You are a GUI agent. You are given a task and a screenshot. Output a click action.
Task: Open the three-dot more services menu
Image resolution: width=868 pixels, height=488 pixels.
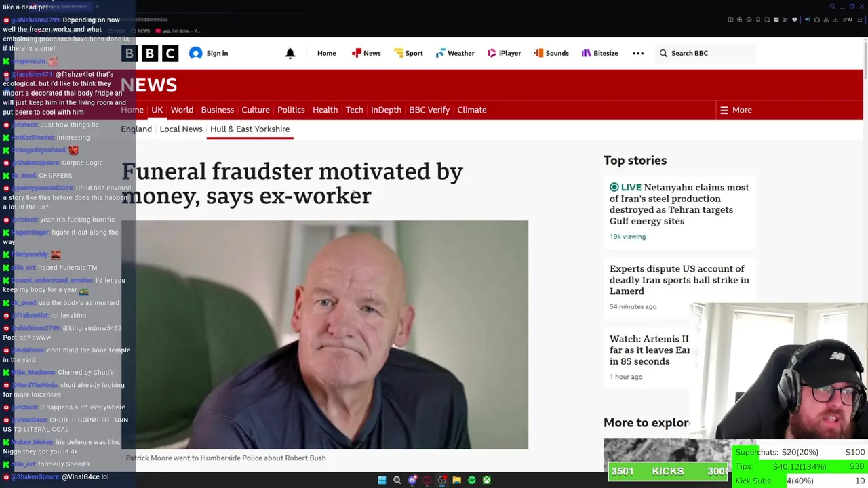tap(638, 53)
